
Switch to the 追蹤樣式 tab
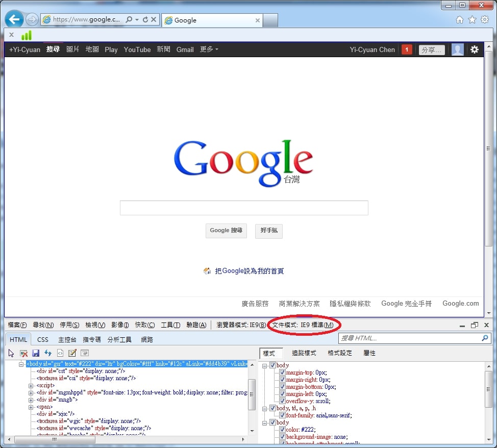point(304,353)
